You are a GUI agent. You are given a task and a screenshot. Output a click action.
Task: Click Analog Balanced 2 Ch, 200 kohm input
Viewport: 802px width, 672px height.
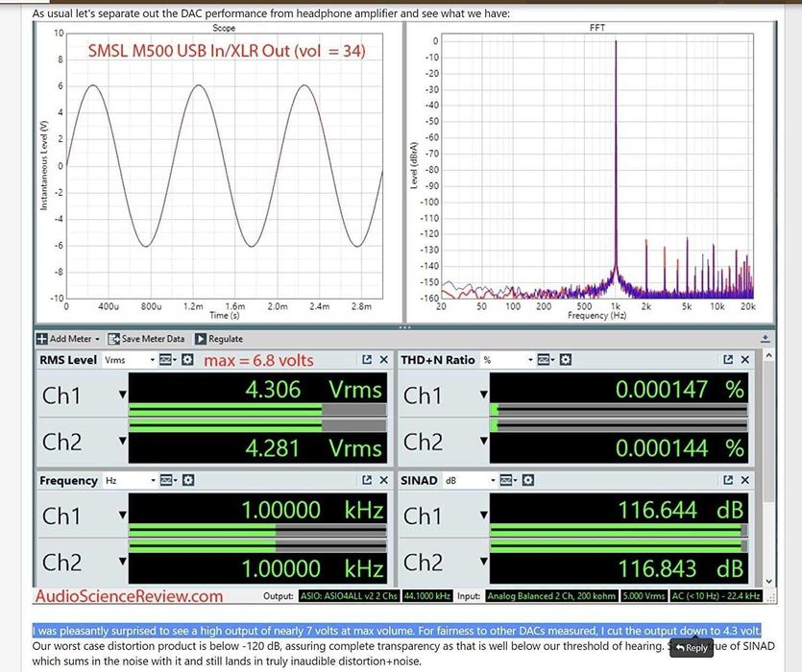[x=551, y=596]
